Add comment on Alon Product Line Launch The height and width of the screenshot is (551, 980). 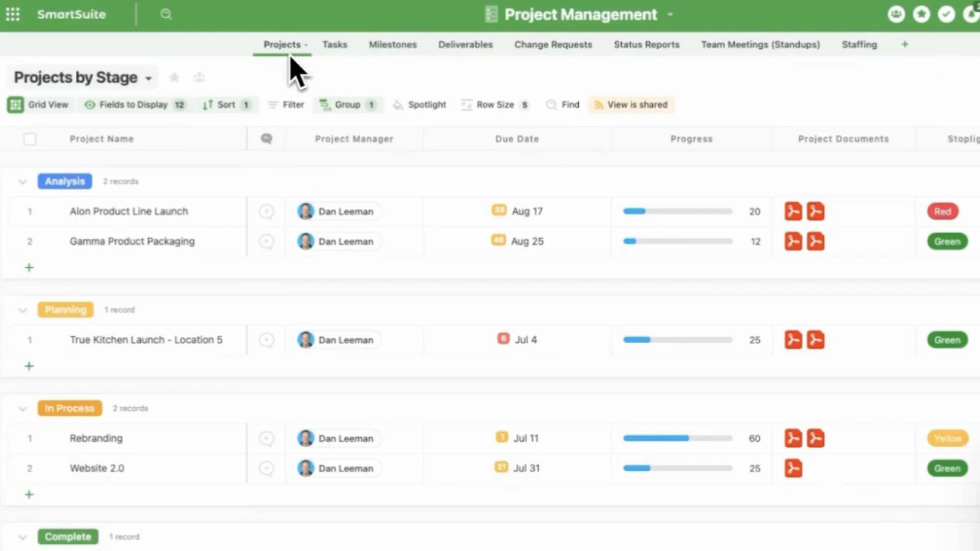[266, 211]
